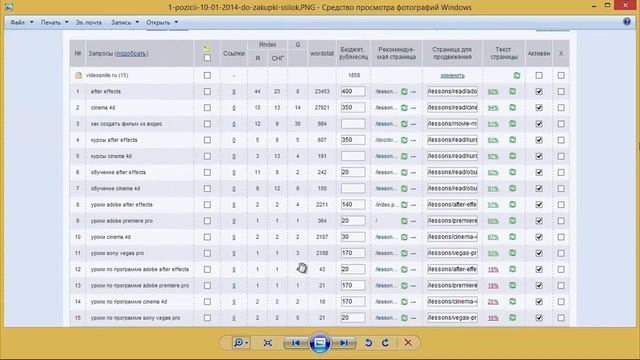Refresh page text percentage for after effects row
The image size is (640, 360).
coord(513,92)
